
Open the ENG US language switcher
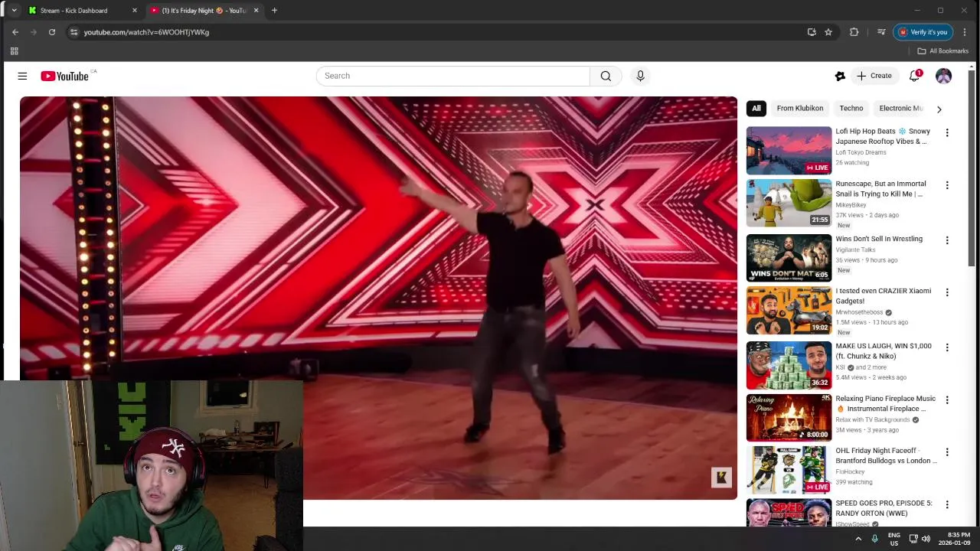point(893,539)
